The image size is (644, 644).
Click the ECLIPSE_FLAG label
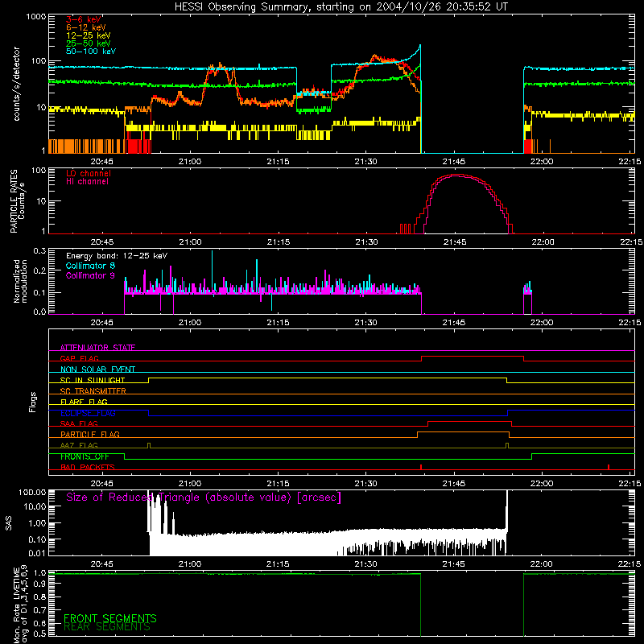coord(88,413)
